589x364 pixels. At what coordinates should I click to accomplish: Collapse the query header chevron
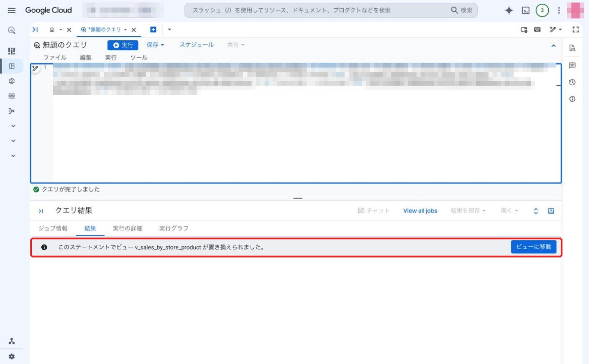pos(554,46)
